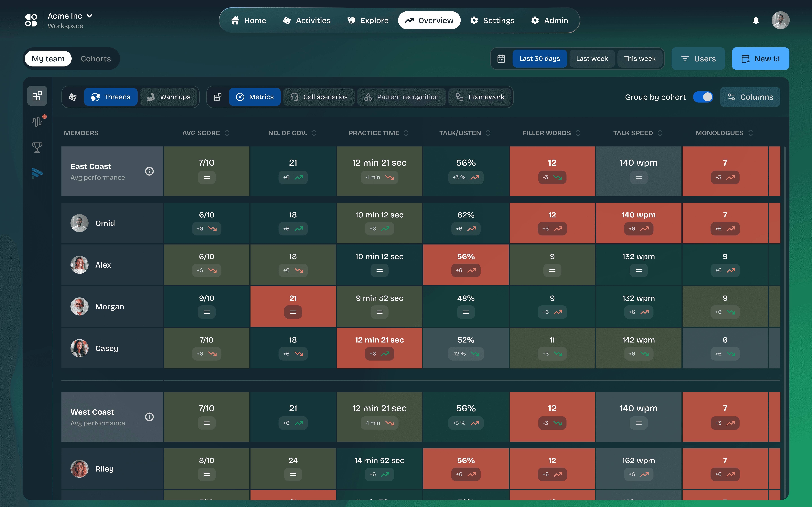
Task: Open the waveform sidebar icon
Action: (x=37, y=121)
